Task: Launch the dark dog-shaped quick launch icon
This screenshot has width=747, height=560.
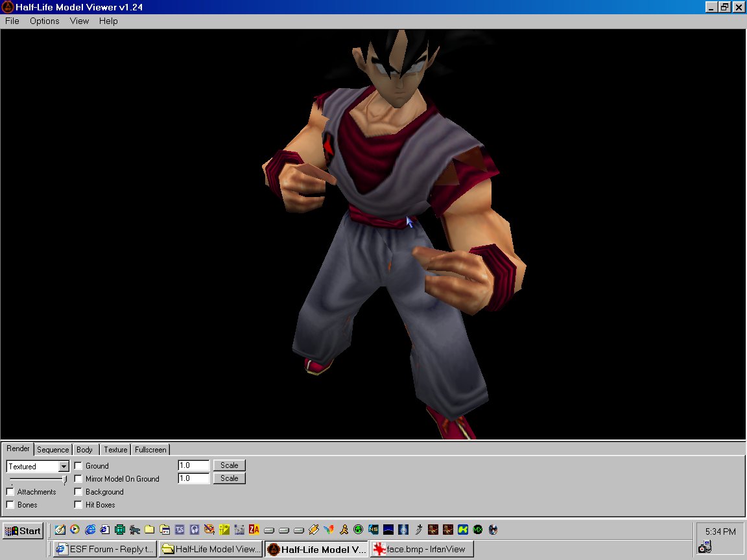Action: [x=135, y=530]
